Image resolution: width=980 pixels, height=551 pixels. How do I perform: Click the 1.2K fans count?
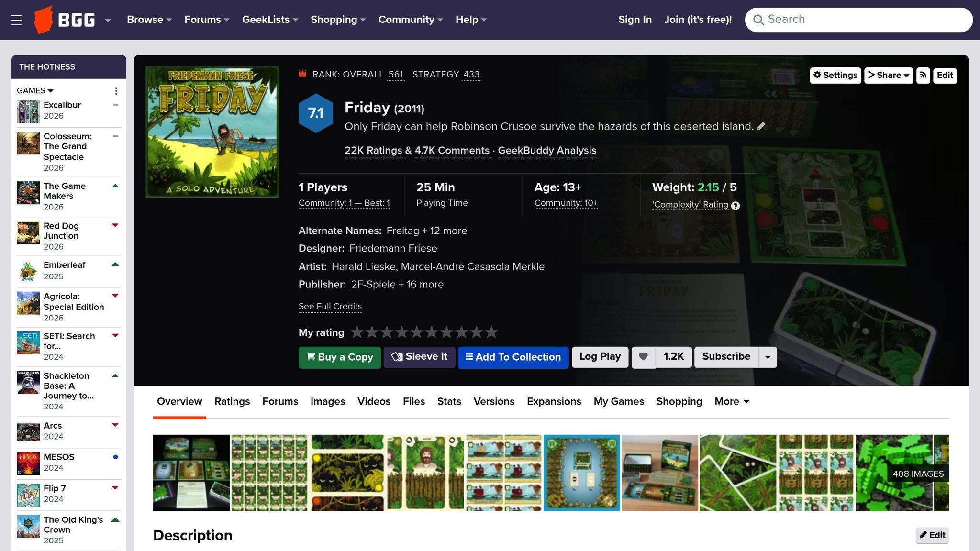click(674, 357)
